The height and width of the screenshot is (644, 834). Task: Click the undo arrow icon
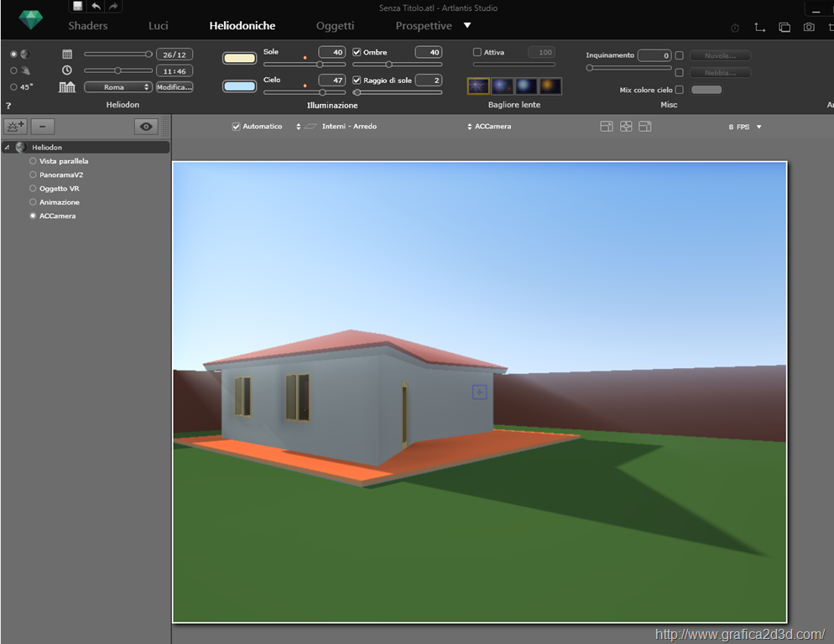[x=96, y=6]
